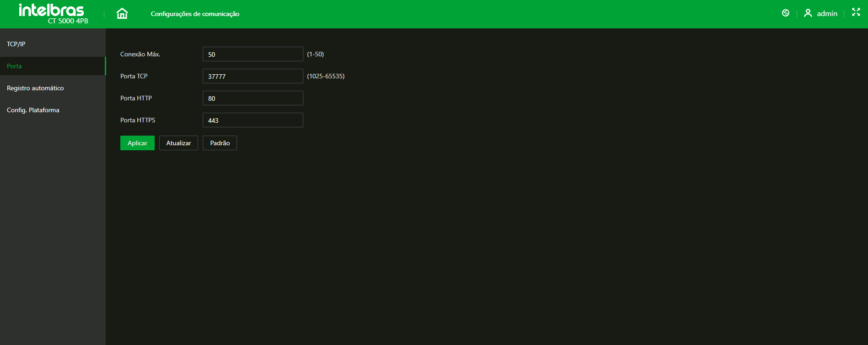868x345 pixels.
Task: Toggle fullscreen with the expand icon
Action: pos(856,12)
